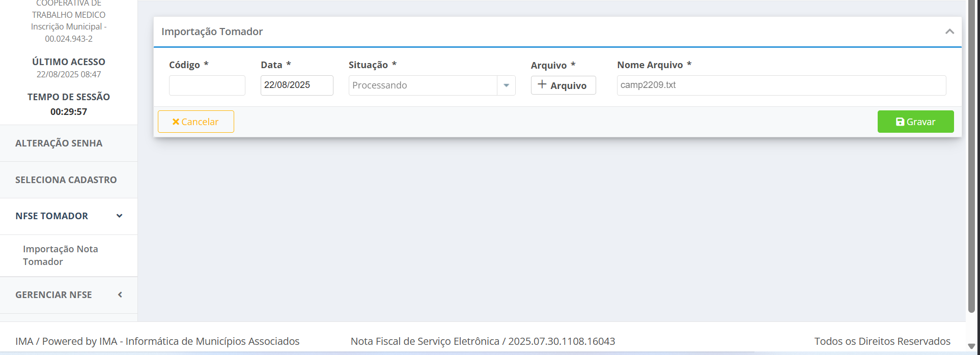Click the Código input field
This screenshot has width=980, height=355.
coord(207,85)
